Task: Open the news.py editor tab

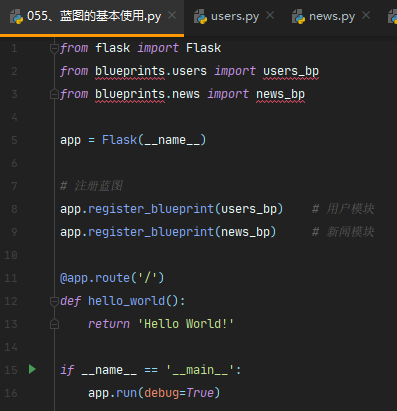Action: [332, 16]
